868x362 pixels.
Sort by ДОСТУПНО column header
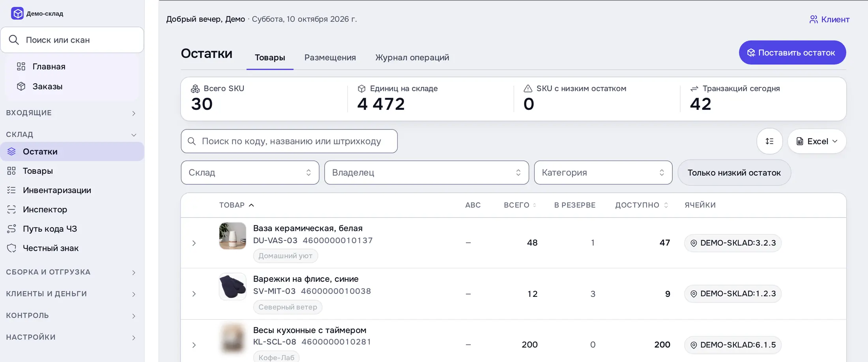tap(642, 205)
